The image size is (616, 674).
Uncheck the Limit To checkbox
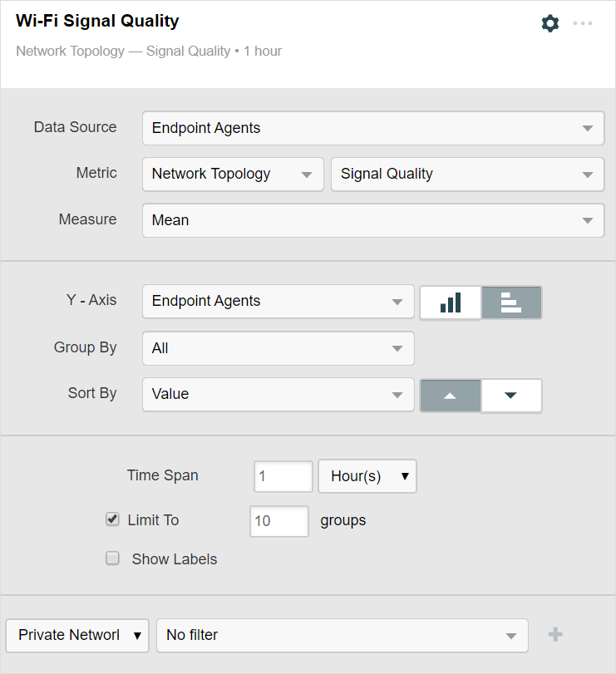pyautogui.click(x=113, y=519)
